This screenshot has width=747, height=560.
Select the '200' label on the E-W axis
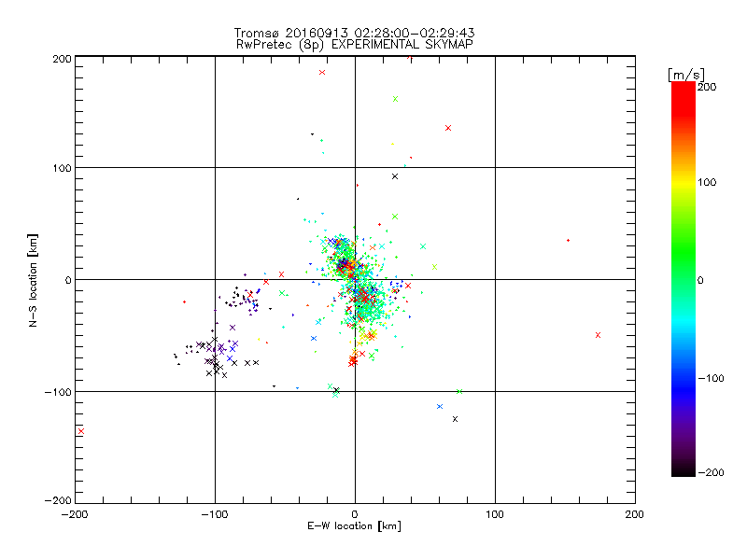pos(635,514)
